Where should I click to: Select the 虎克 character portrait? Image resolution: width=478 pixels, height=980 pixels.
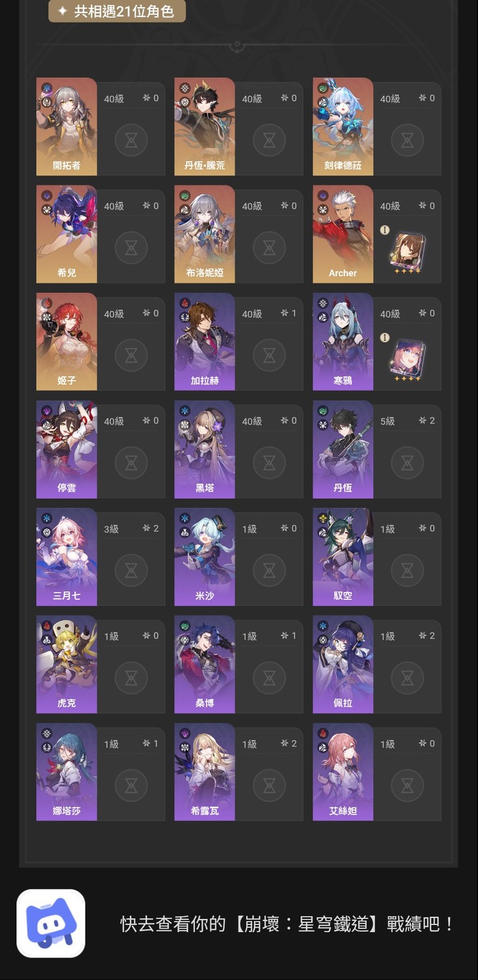coord(67,664)
